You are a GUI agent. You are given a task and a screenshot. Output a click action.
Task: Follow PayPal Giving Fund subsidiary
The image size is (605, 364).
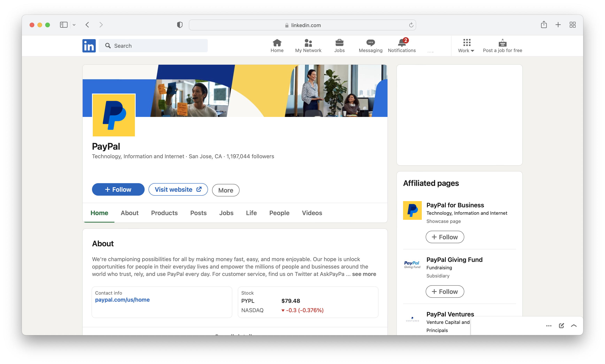pos(445,291)
